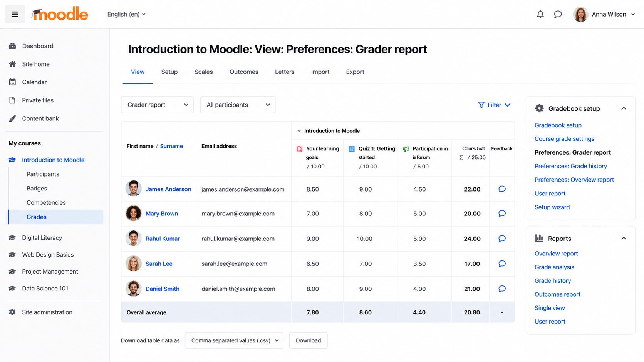This screenshot has height=362, width=644.
Task: Click the Web Design Basics cap icon
Action: tap(12, 255)
